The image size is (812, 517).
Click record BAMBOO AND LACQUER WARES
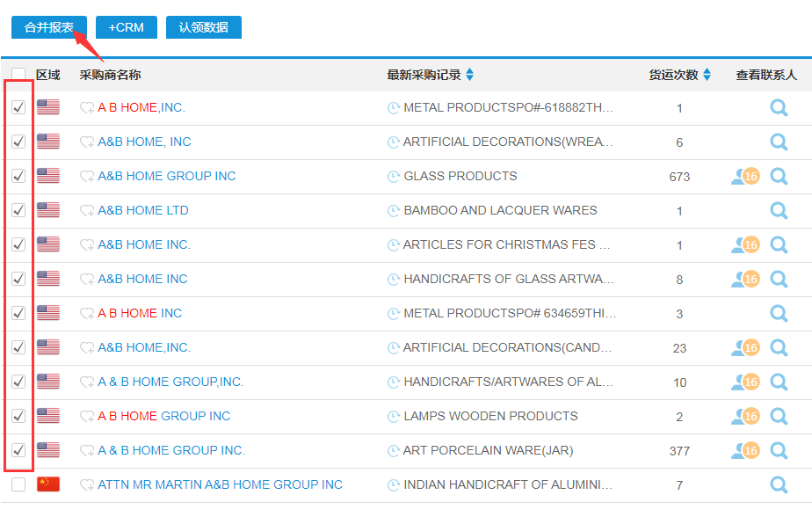click(500, 210)
